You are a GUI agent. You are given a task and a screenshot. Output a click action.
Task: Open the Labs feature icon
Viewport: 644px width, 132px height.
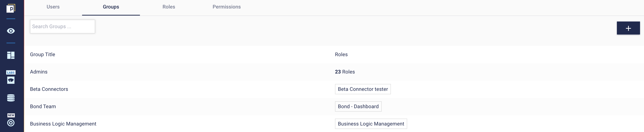click(11, 77)
